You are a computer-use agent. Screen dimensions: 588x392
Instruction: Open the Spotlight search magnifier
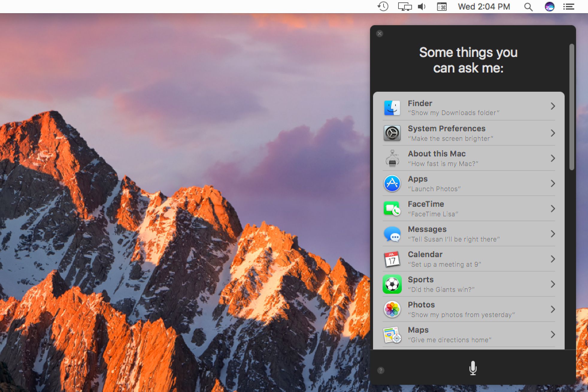pos(528,7)
